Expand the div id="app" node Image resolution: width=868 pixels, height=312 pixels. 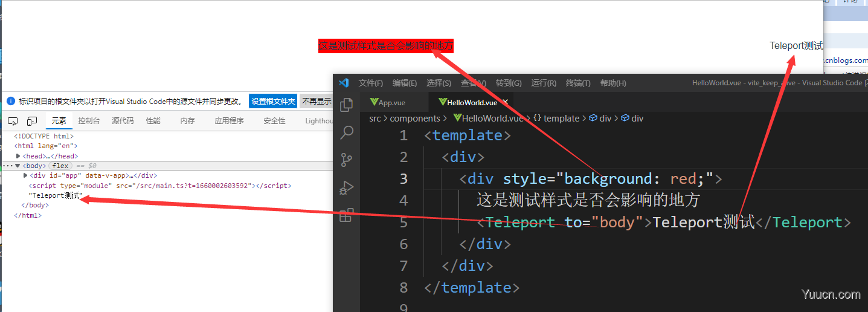click(x=25, y=175)
